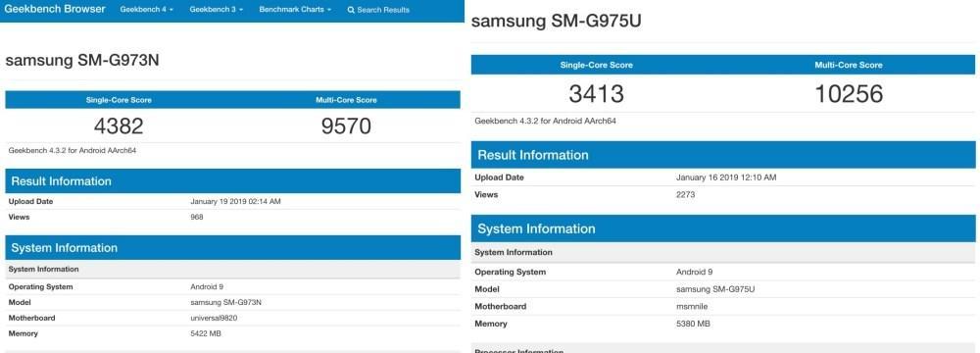Select motherboard value universal9820

click(214, 318)
